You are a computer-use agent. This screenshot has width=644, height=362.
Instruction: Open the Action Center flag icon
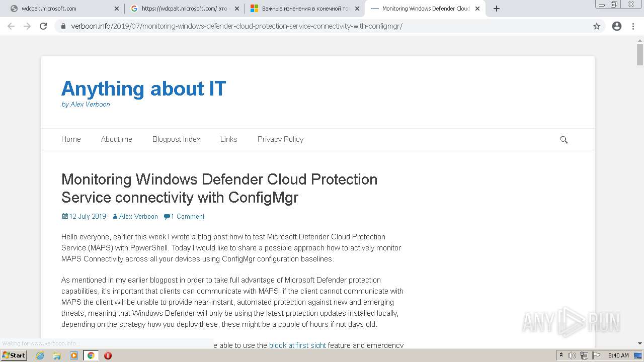point(596,355)
